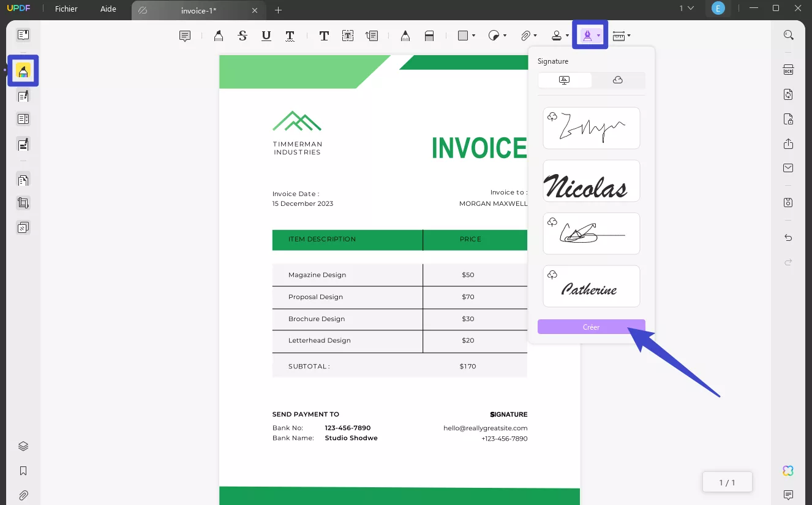The image size is (812, 505).
Task: Expand the stamp tool dropdown
Action: [x=566, y=35]
